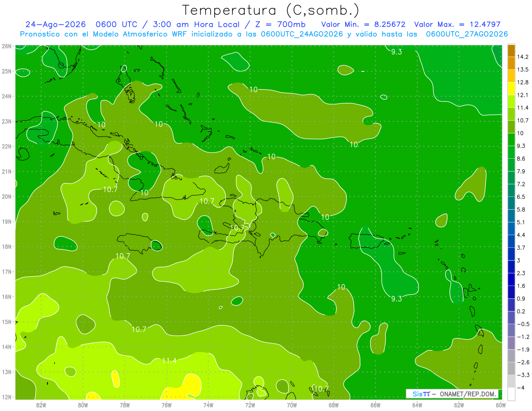Click the 20N latitude axis label

[x=6, y=196]
